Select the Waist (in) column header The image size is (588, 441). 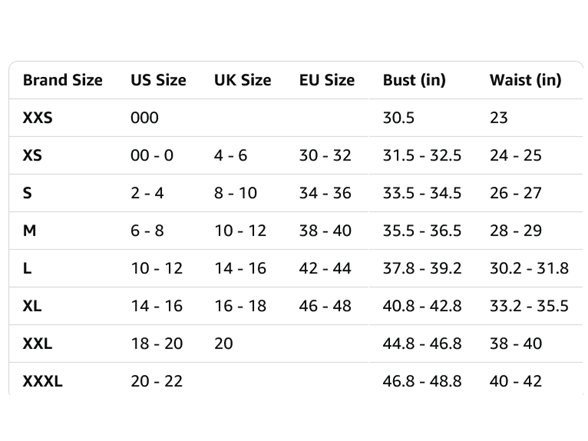(525, 80)
